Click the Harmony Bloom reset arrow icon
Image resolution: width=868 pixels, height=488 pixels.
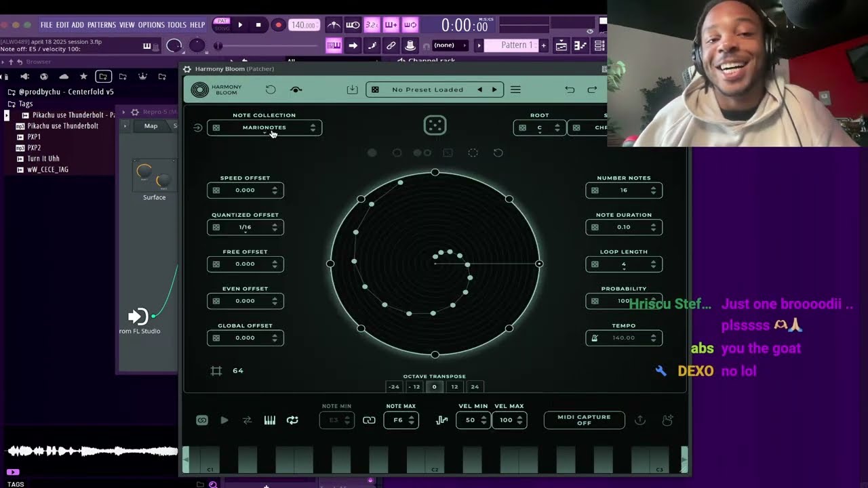point(271,89)
